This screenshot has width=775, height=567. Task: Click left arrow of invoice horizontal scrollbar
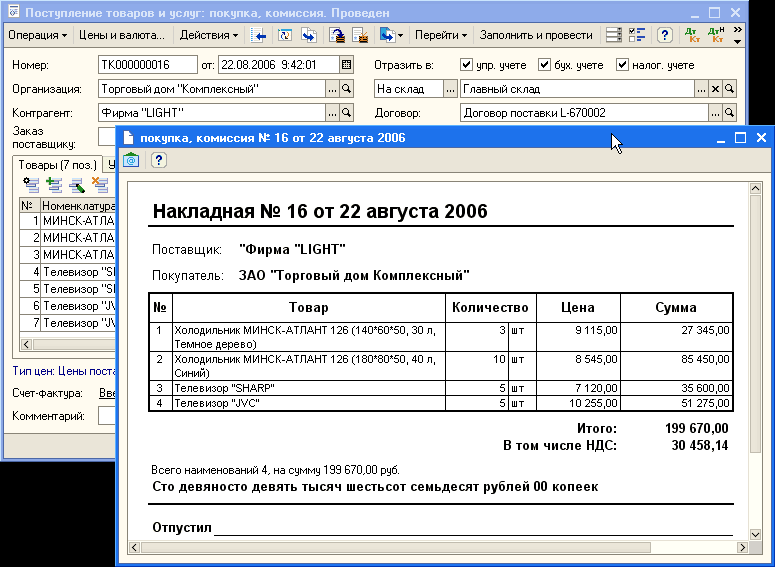click(x=134, y=547)
